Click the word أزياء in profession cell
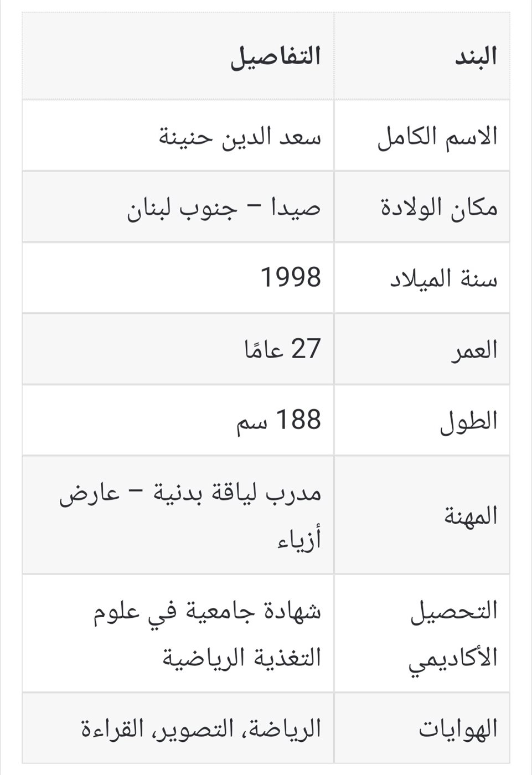The width and height of the screenshot is (532, 775). click(x=299, y=539)
